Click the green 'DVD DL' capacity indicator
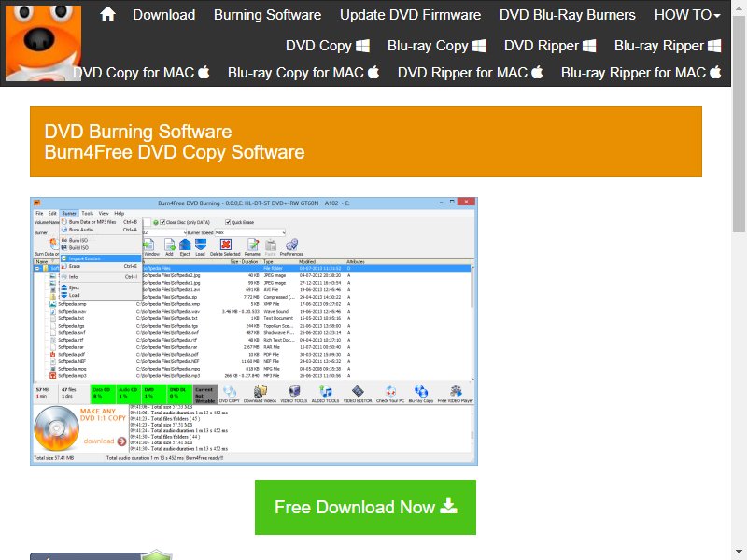Image resolution: width=747 pixels, height=560 pixels. coord(179,394)
